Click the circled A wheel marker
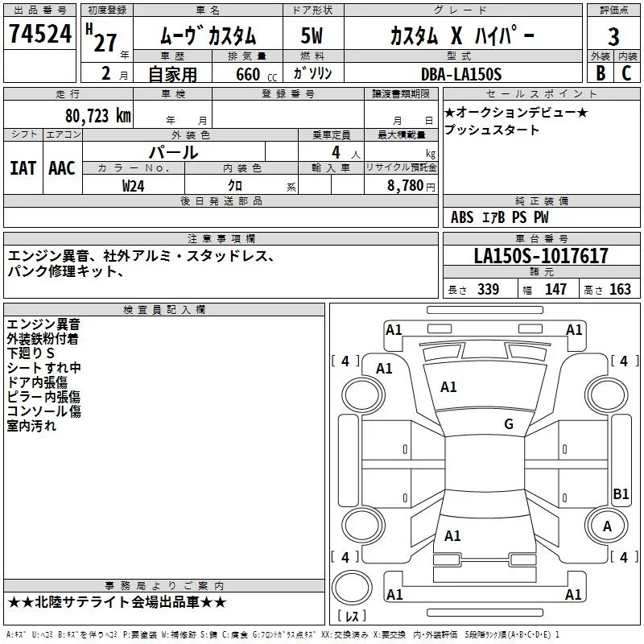644x644 pixels. point(607,526)
